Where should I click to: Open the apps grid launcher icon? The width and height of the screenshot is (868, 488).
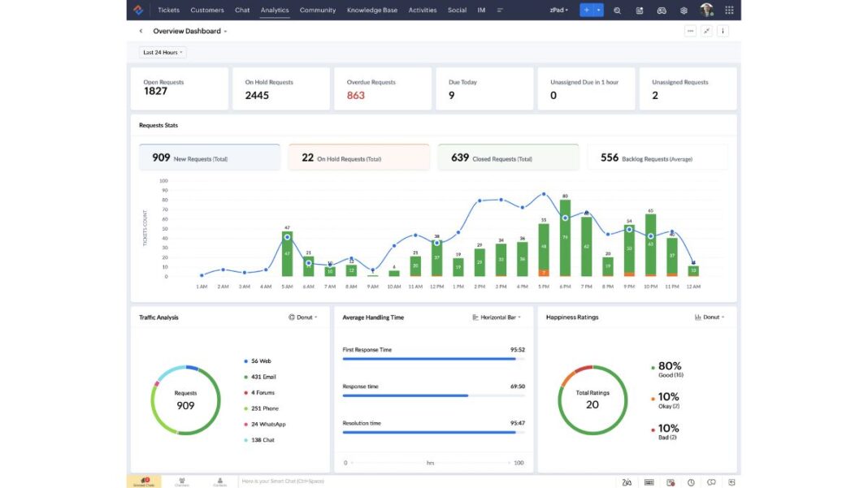tap(728, 11)
